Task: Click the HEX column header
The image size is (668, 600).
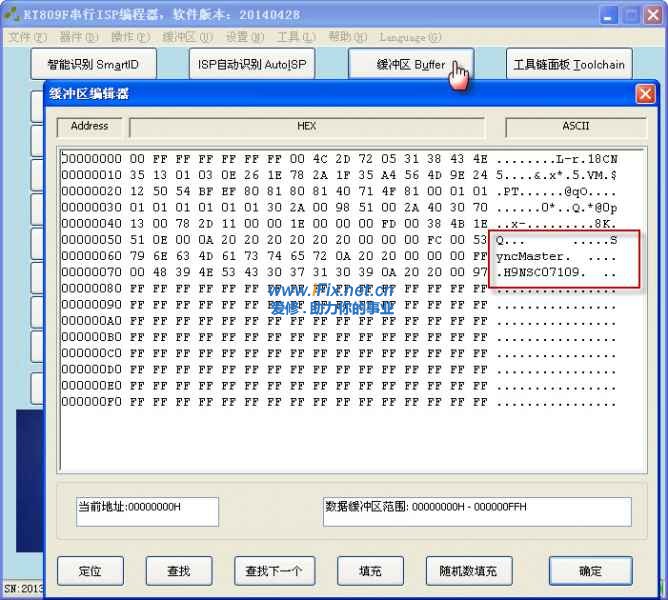Action: click(x=307, y=127)
